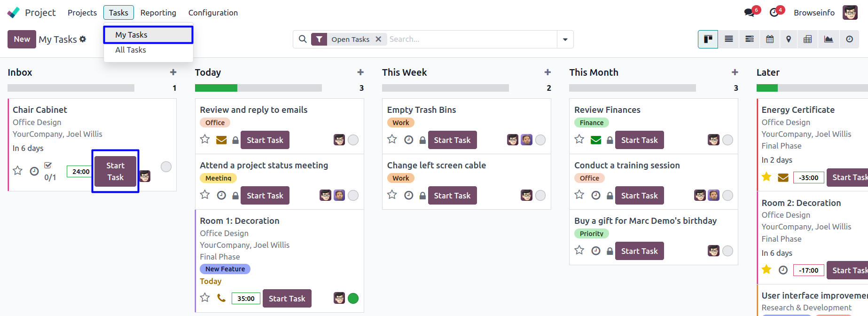Screen dimensions: 868x316
Task: Switch to the list view
Action: point(729,39)
